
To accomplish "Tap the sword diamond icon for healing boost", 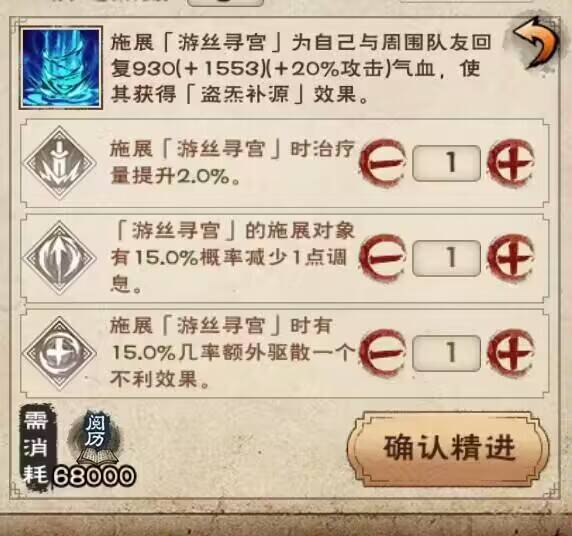I will point(59,163).
